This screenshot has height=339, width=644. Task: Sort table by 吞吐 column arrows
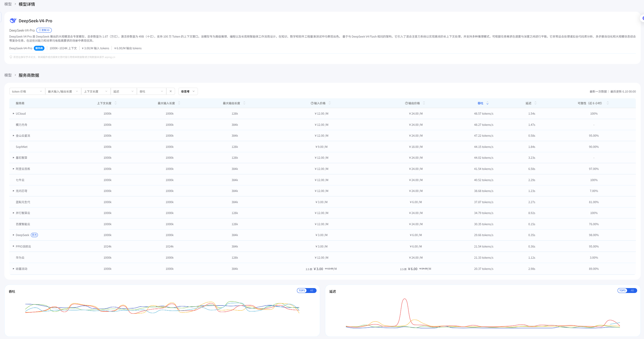[487, 103]
